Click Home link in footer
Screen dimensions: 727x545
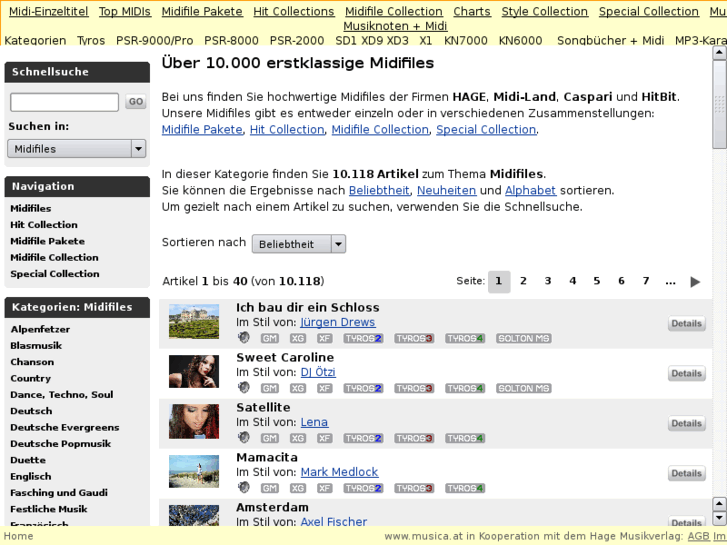pyautogui.click(x=19, y=536)
